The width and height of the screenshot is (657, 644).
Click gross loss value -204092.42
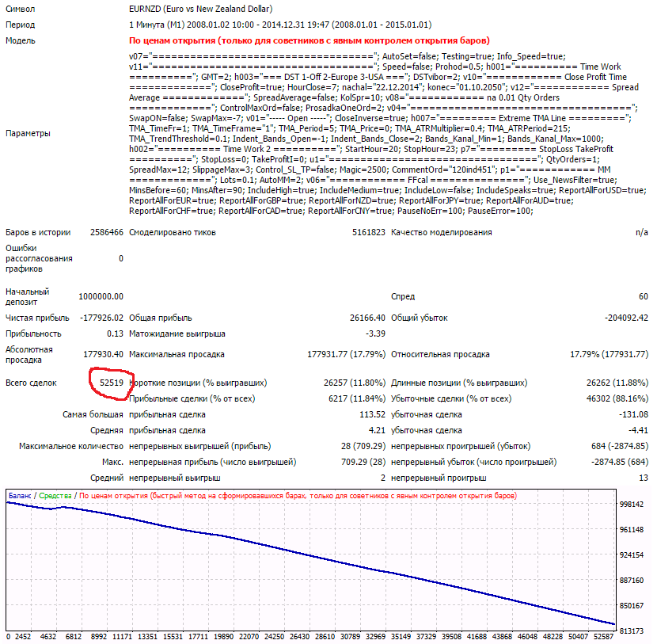point(626,318)
